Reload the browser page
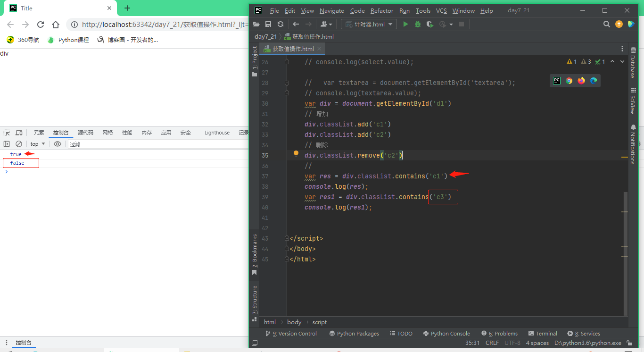Image resolution: width=644 pixels, height=352 pixels. 41,25
